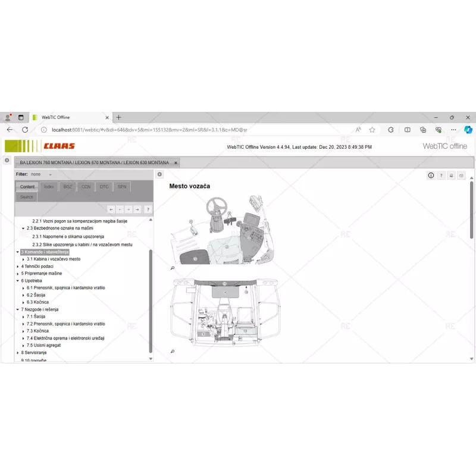Open the Search tab in the sidebar

pos(26,196)
